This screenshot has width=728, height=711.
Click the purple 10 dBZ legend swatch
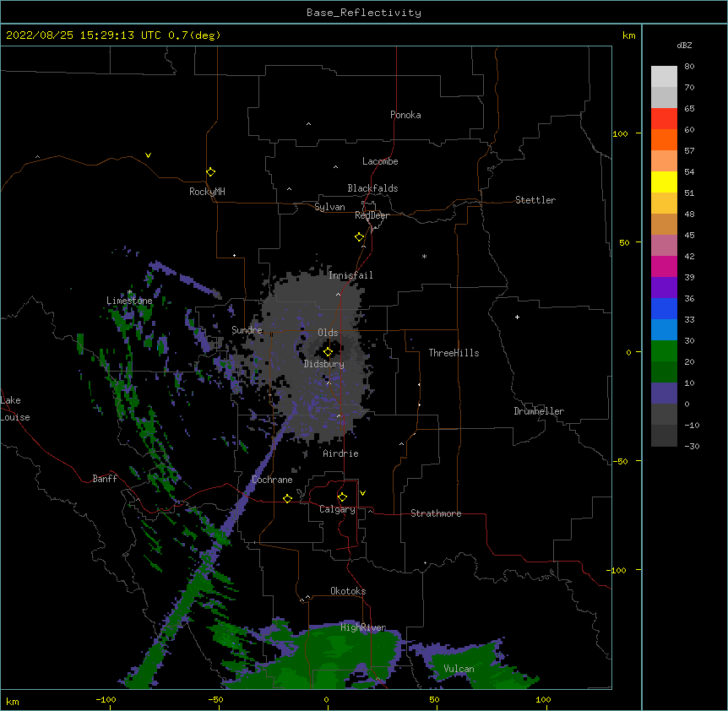[664, 393]
